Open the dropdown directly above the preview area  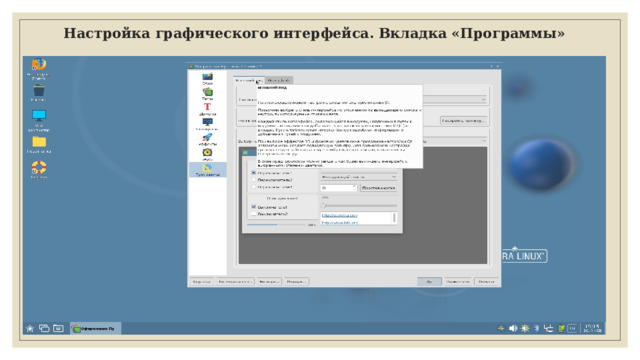(x=455, y=141)
